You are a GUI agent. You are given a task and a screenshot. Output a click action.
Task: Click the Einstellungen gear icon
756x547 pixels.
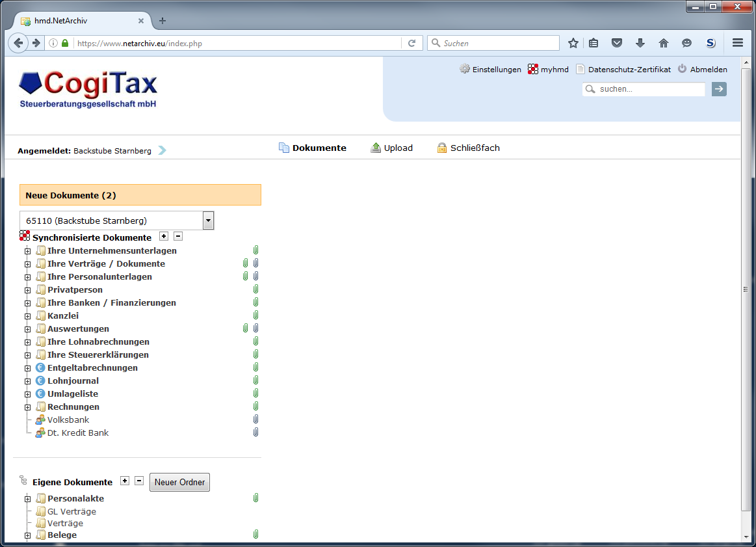click(x=465, y=68)
